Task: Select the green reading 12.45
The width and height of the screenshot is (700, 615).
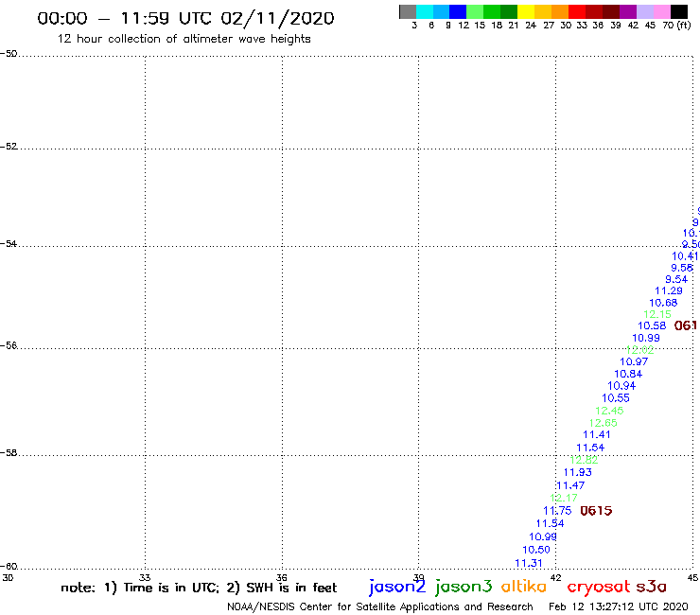Action: [609, 411]
